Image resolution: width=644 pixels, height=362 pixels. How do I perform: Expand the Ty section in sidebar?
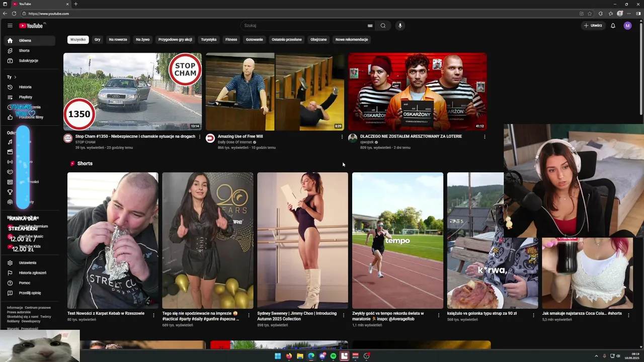tap(12, 77)
